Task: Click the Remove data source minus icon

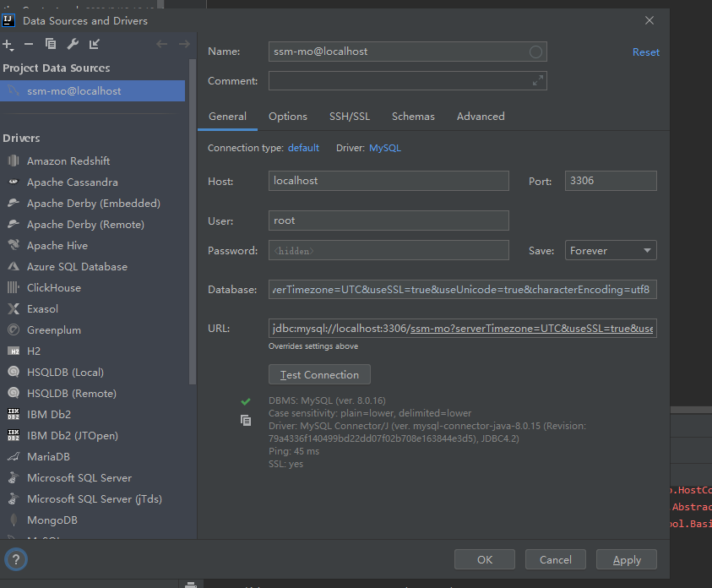Action: click(x=29, y=44)
